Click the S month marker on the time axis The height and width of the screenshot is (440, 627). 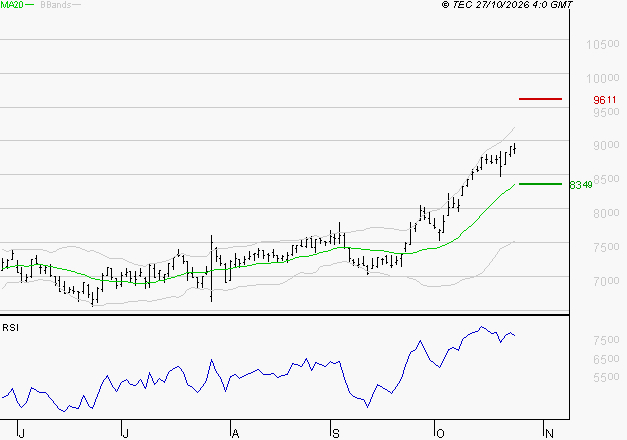tap(336, 434)
